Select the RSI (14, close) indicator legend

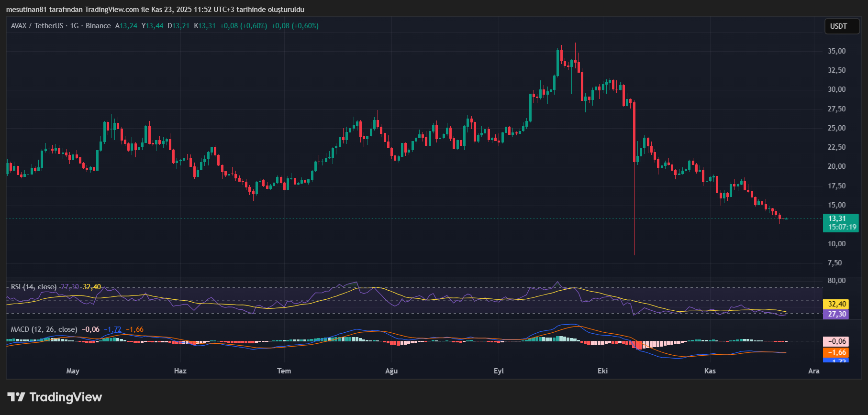click(33, 287)
